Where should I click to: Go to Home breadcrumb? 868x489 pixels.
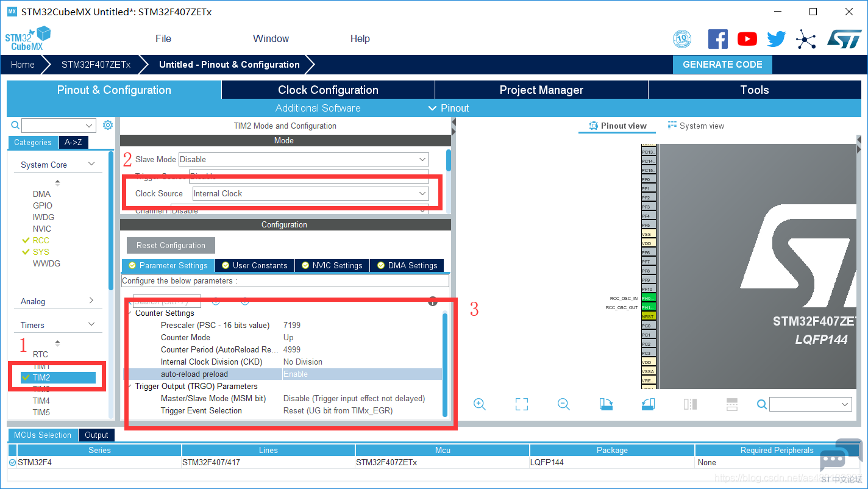pyautogui.click(x=23, y=65)
